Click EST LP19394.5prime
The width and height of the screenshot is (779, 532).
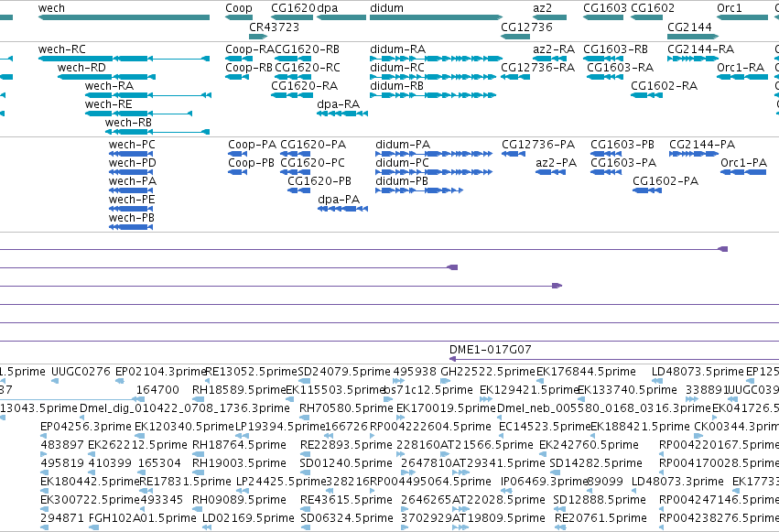[x=242, y=436]
